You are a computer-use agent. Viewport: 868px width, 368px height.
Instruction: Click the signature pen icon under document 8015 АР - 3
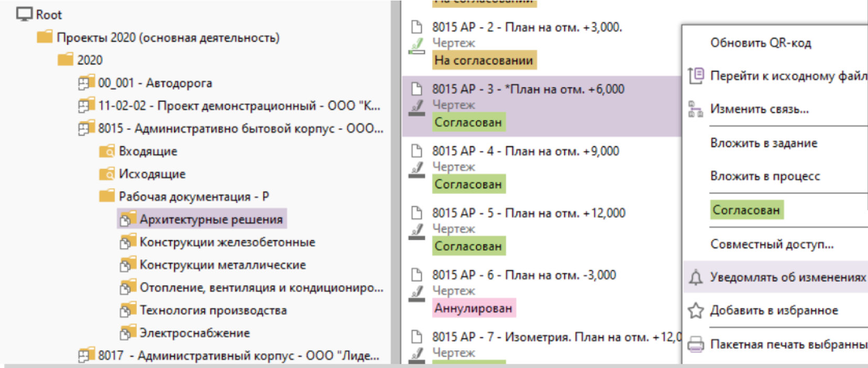coord(417,107)
